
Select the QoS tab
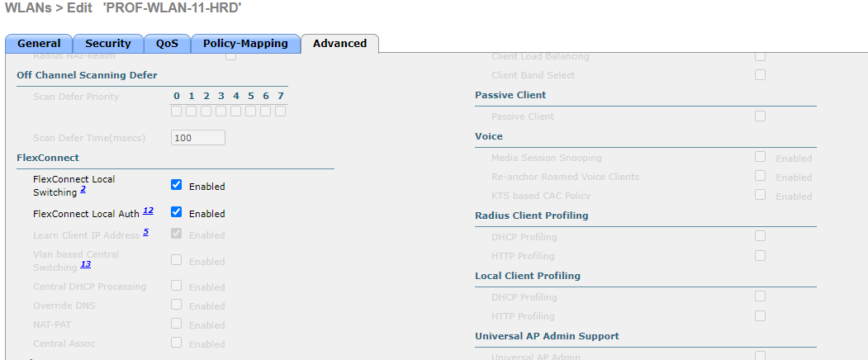pyautogui.click(x=167, y=44)
